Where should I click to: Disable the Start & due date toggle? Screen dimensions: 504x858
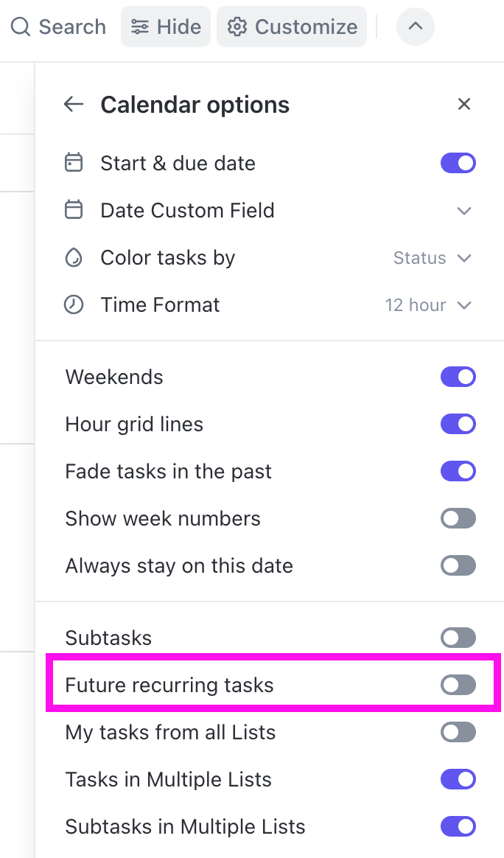tap(458, 163)
